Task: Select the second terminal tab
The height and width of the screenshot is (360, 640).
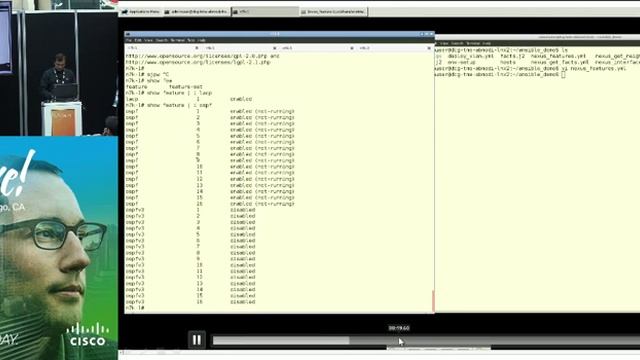Action: point(238,48)
